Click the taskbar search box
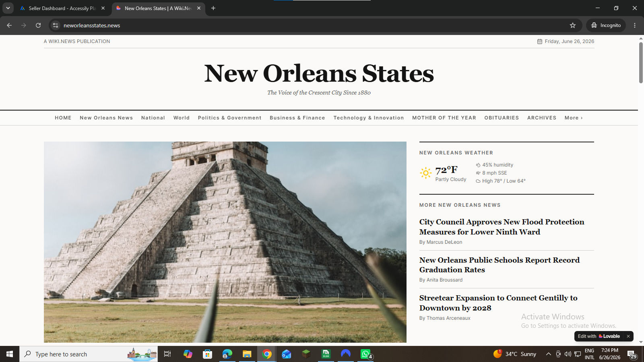Image resolution: width=644 pixels, height=362 pixels. 89,354
